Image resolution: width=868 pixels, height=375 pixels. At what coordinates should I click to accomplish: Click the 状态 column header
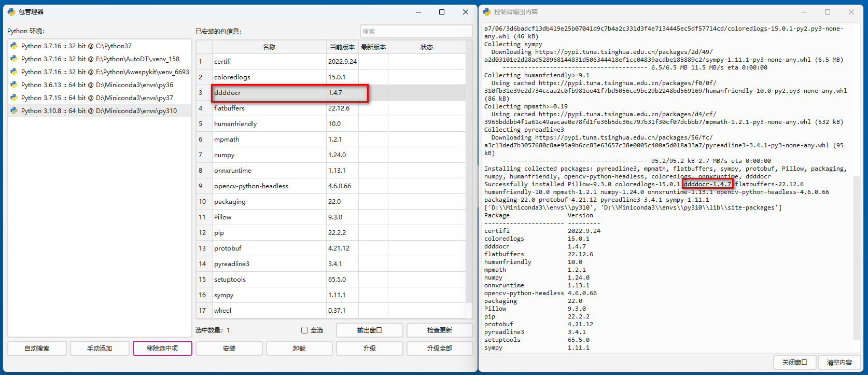[427, 47]
